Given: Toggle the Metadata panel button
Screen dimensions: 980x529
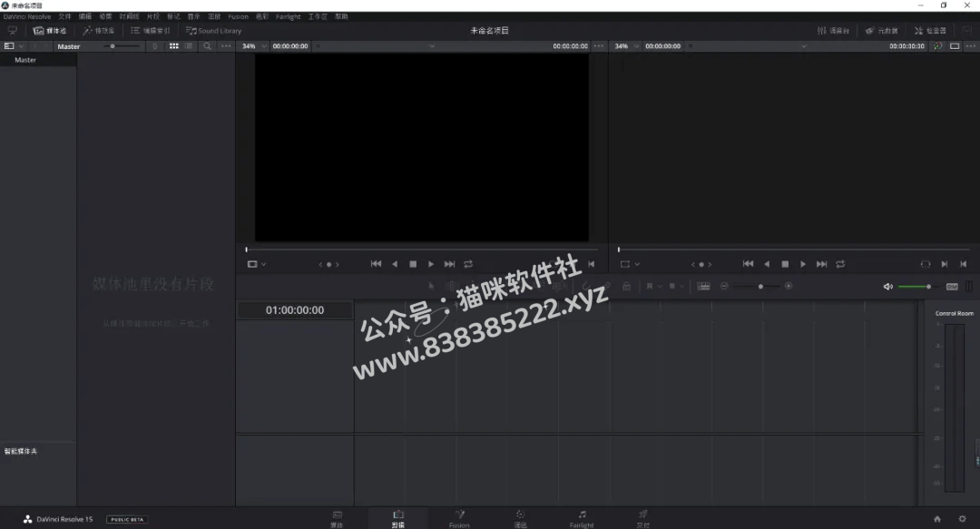Looking at the screenshot, I should click(881, 31).
